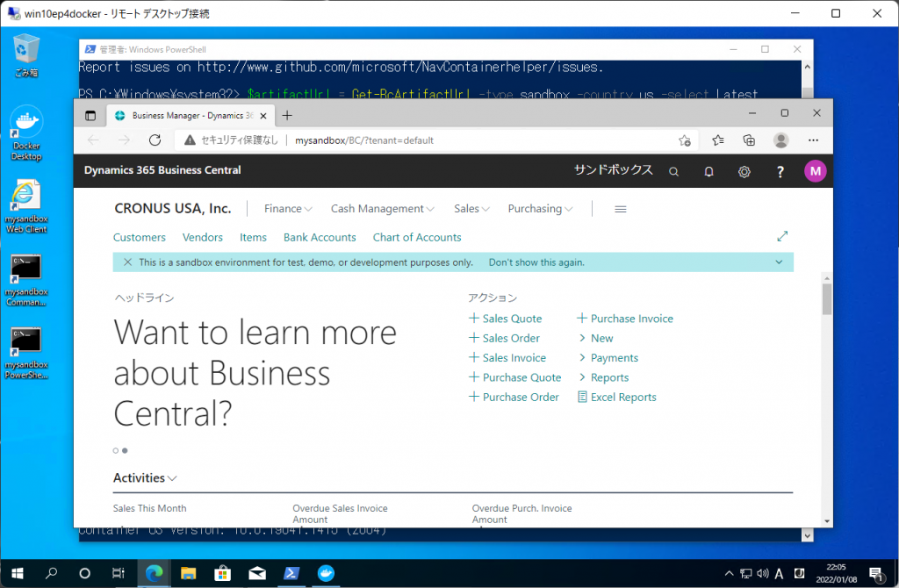The height and width of the screenshot is (588, 899).
Task: Expand the New actions group
Action: coord(596,338)
